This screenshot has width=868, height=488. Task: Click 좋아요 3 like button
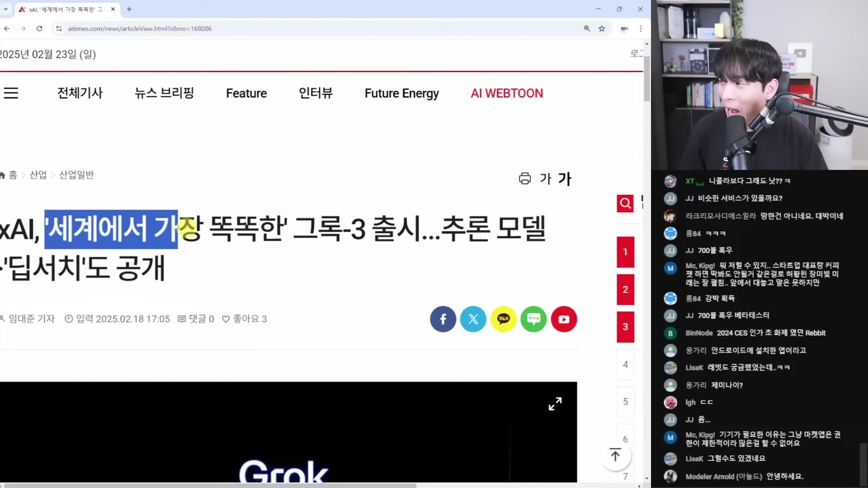[244, 319]
